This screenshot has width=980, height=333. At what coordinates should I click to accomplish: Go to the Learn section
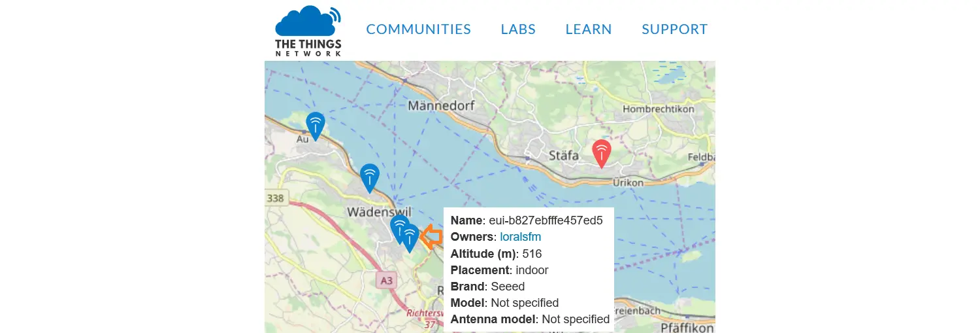click(589, 29)
